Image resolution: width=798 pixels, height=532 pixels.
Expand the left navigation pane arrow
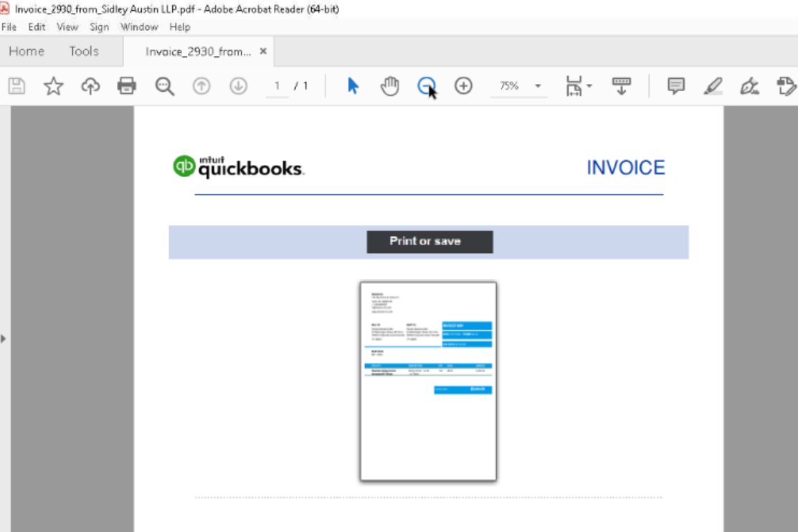[x=4, y=338]
